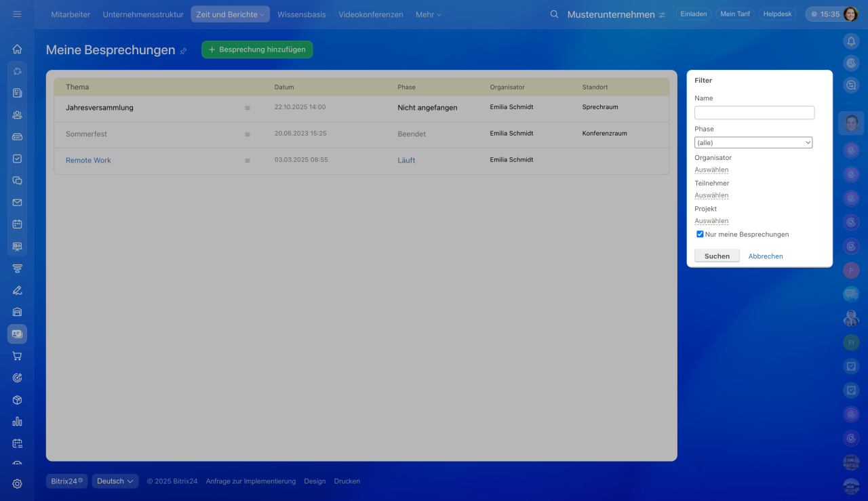The width and height of the screenshot is (868, 501).
Task: Click the search magnifier in top bar
Action: (554, 14)
